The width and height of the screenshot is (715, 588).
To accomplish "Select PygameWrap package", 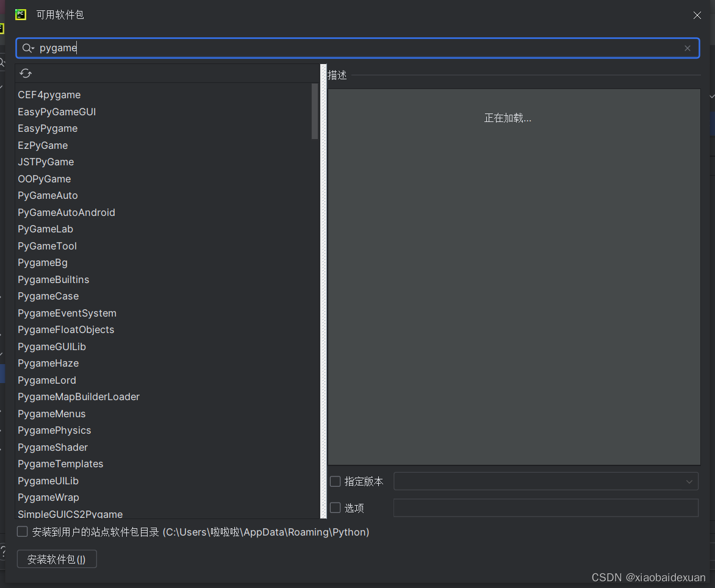I will (x=48, y=497).
